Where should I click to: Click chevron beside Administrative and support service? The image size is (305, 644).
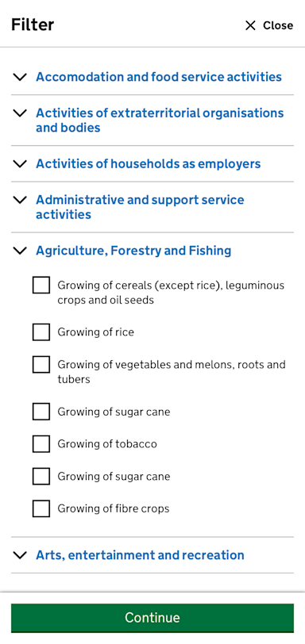(20, 200)
